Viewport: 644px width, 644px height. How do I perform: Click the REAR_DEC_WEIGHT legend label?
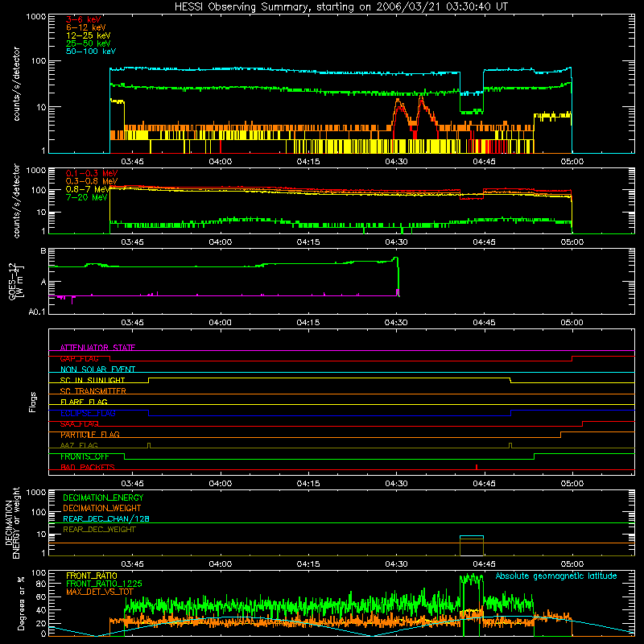pos(99,530)
